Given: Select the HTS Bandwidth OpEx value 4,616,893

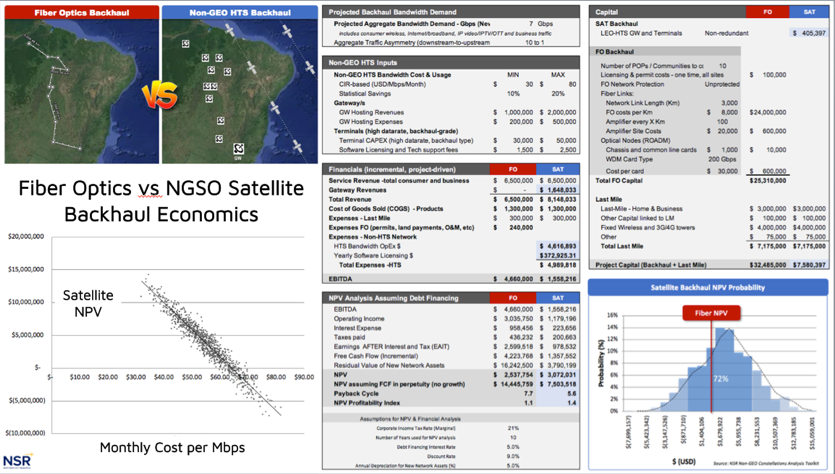Looking at the screenshot, I should tap(558, 246).
